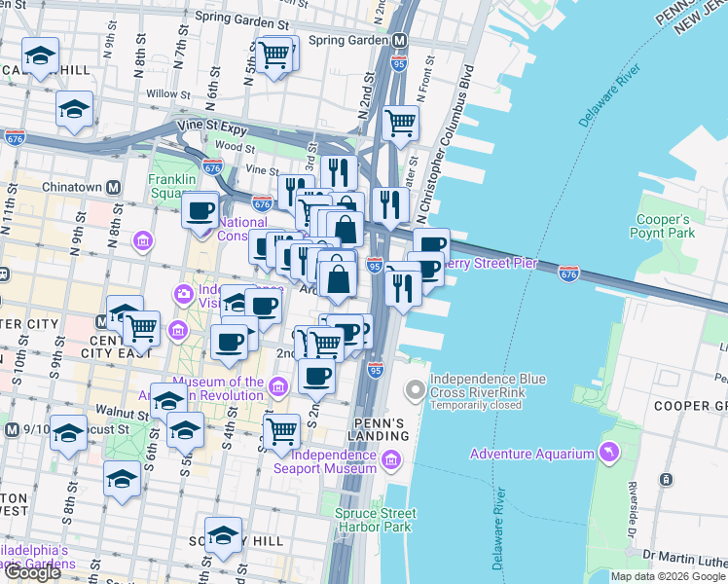The height and width of the screenshot is (584, 728).
Task: Click the shopping cart marker at Center City East
Action: pos(141,330)
